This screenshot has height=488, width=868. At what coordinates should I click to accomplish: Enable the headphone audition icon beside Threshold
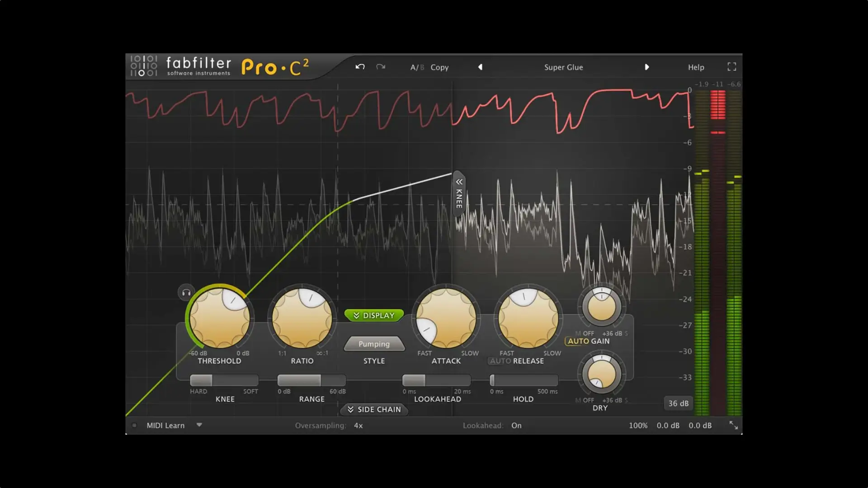tap(186, 292)
